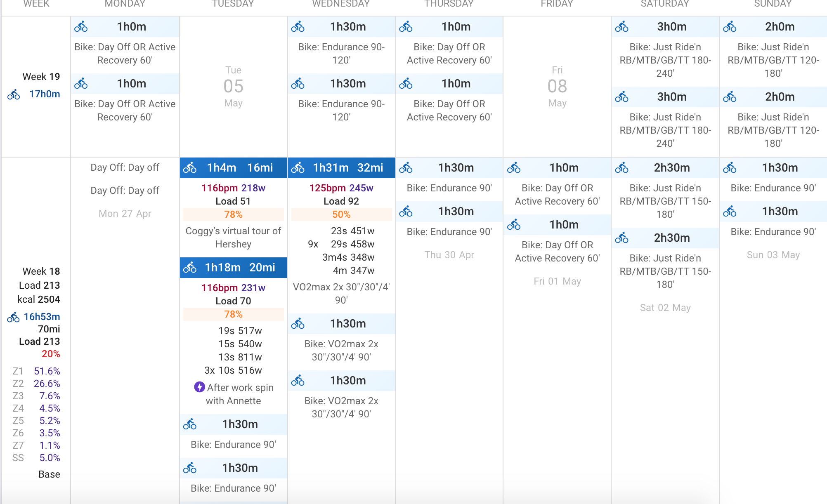This screenshot has height=504, width=827.
Task: Select the Thu 30 Apr date label
Action: pos(449,255)
